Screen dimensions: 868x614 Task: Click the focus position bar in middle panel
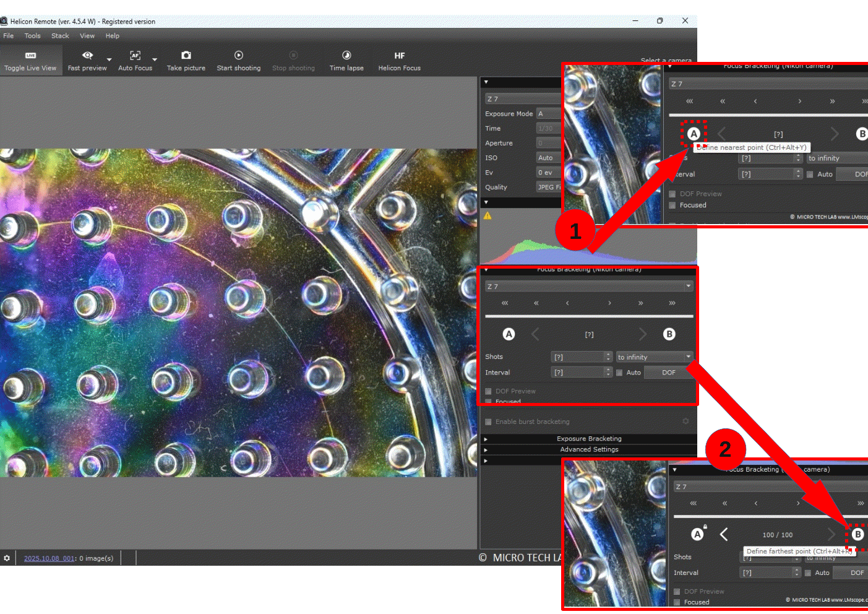pos(588,316)
